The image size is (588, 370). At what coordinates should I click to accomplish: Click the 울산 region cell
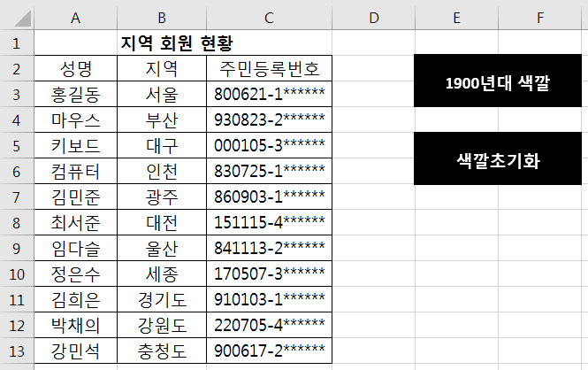pyautogui.click(x=162, y=249)
